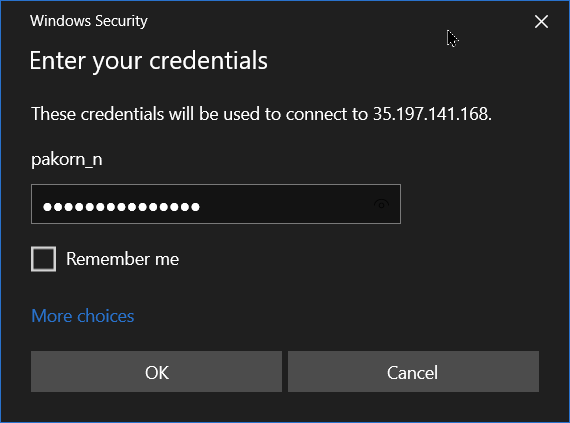This screenshot has width=570, height=423.
Task: Reveal the password with the eye icon
Action: pos(381,205)
